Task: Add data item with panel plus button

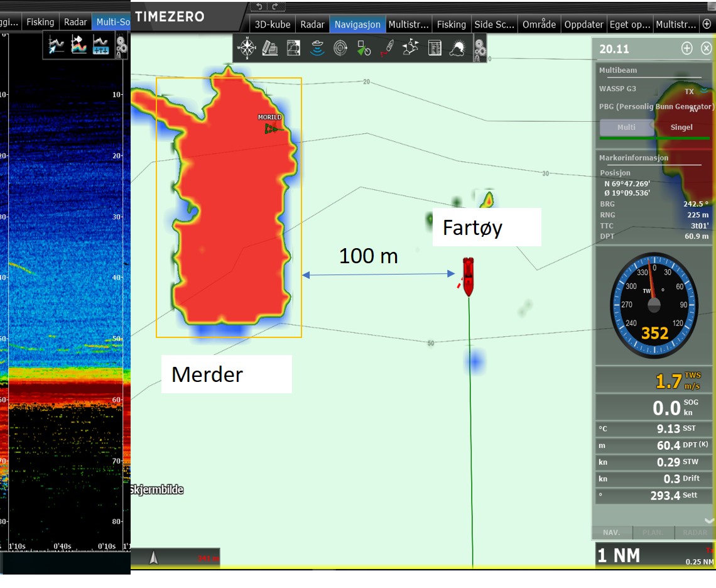Action: pos(687,48)
